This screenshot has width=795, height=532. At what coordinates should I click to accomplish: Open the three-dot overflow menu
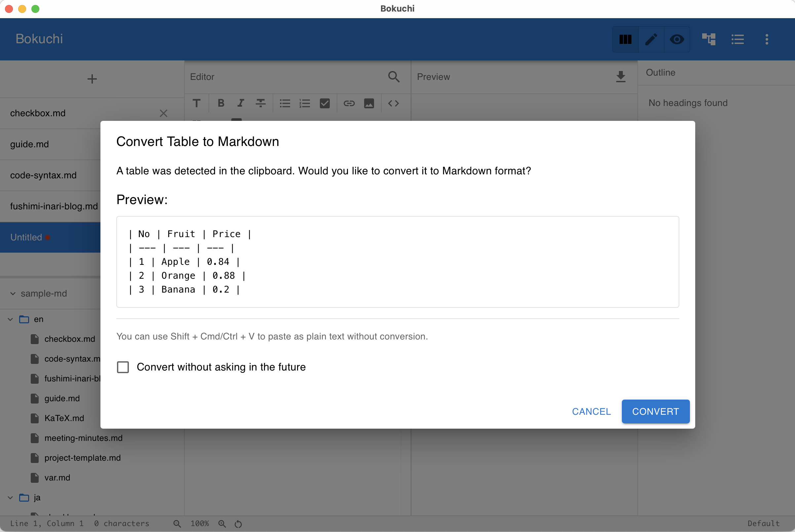click(767, 39)
